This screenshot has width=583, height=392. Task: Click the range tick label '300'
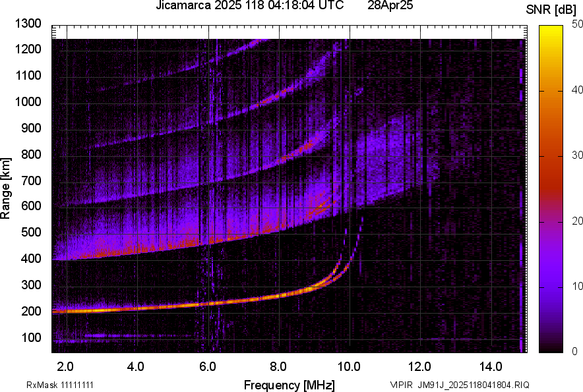(31, 285)
